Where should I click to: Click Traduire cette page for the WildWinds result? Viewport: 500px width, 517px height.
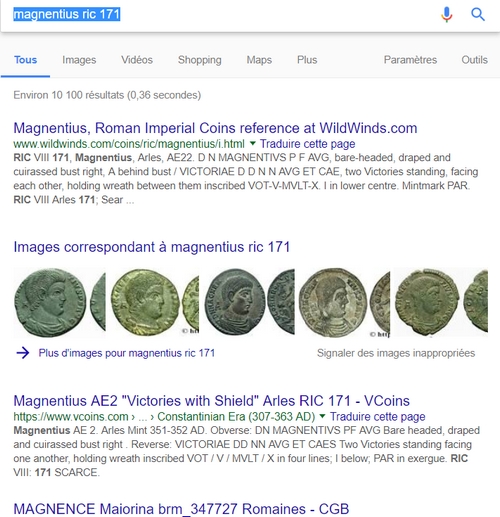(x=307, y=144)
